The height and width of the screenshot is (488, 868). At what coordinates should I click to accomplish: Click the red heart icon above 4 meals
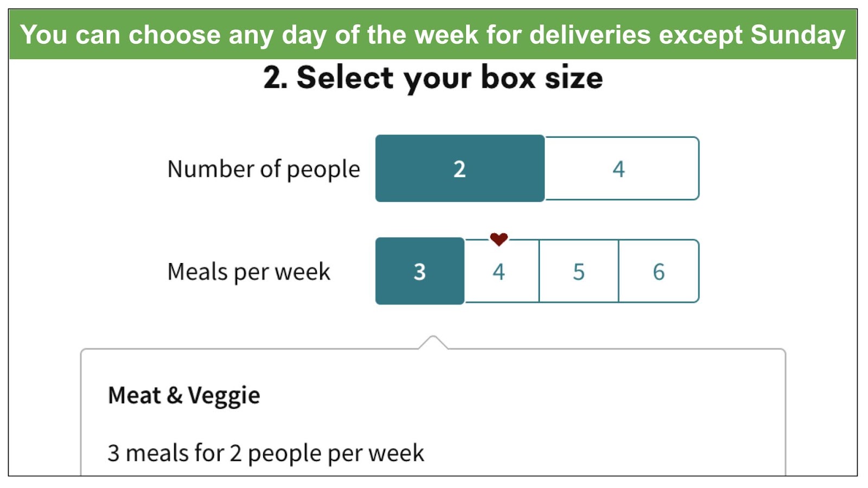coord(499,239)
